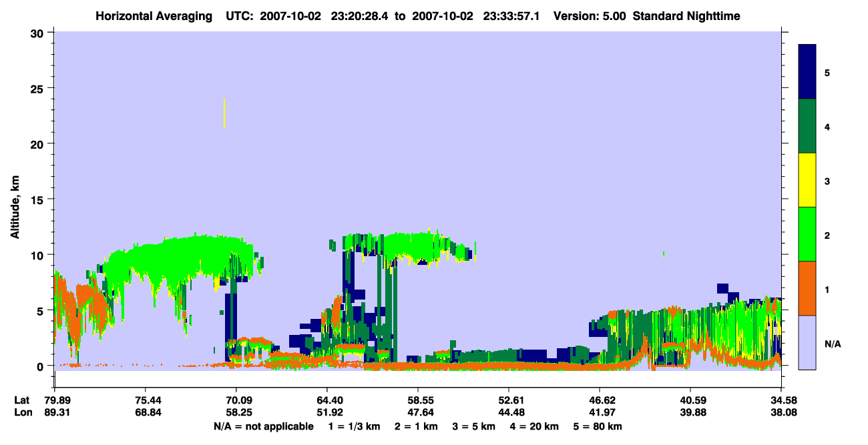Click the bright green colorbar segment labeled 2
Image resolution: width=868 pixels, height=445 pixels.
pyautogui.click(x=807, y=234)
